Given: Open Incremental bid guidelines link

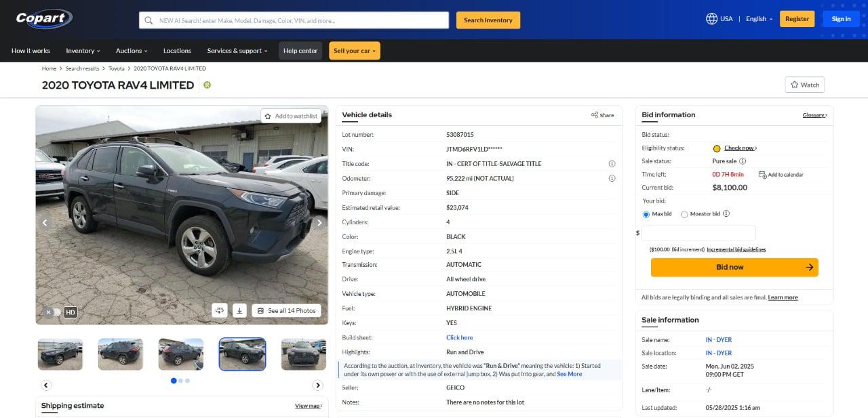Looking at the screenshot, I should tap(736, 249).
